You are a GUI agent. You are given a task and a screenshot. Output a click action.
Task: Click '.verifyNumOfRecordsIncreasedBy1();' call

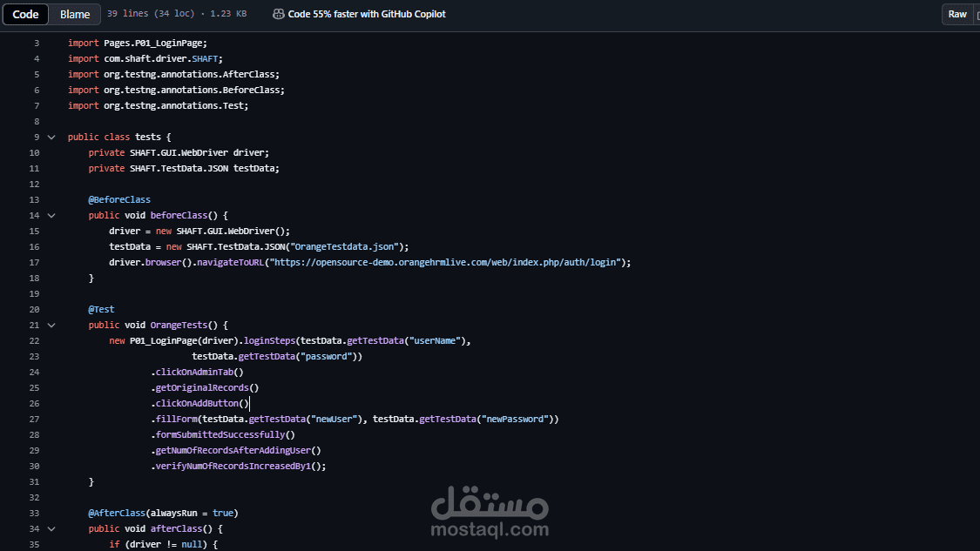[238, 466]
